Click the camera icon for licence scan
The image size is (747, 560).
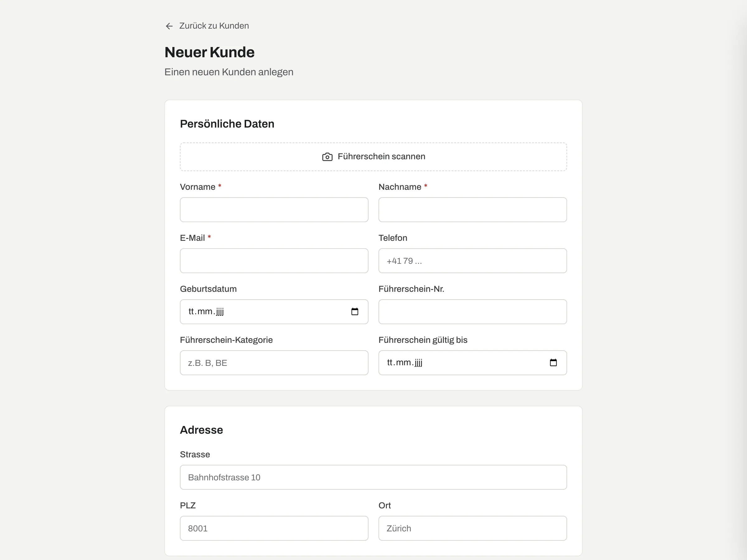(x=327, y=157)
